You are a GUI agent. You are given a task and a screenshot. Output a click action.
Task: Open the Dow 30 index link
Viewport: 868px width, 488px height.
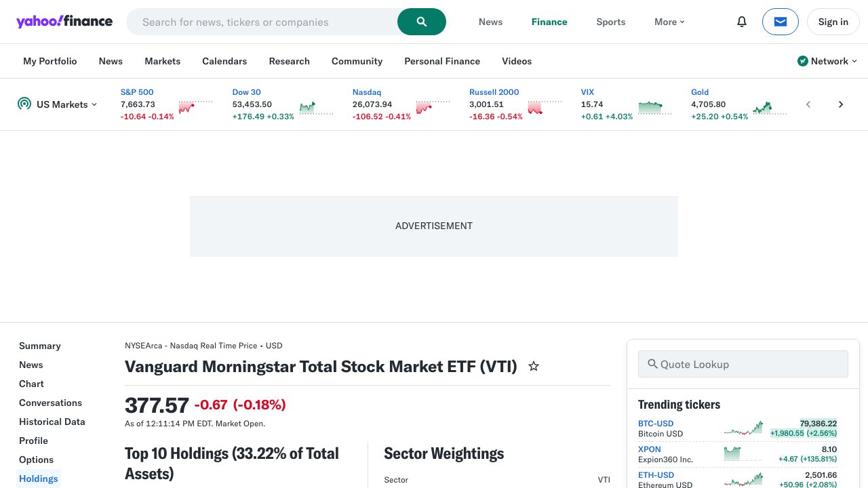click(246, 92)
